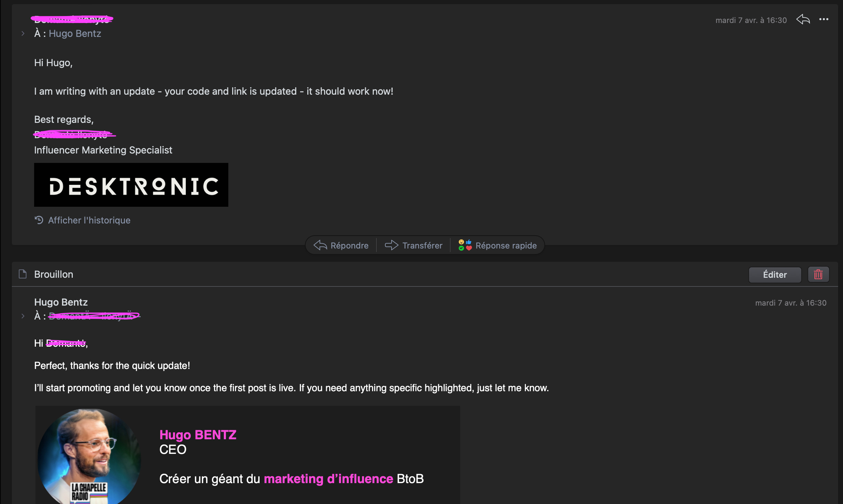Choose Transférer to forward the email
Viewport: 843px width, 504px height.
pos(422,246)
